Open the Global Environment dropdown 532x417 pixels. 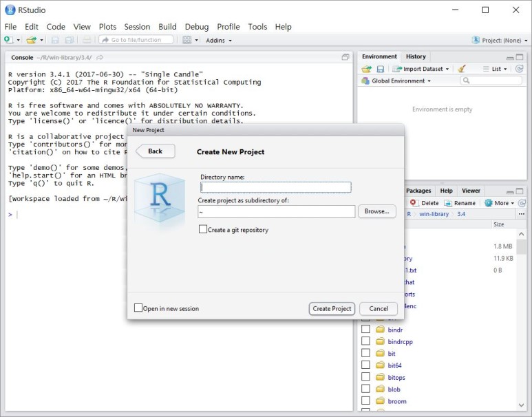pos(396,81)
